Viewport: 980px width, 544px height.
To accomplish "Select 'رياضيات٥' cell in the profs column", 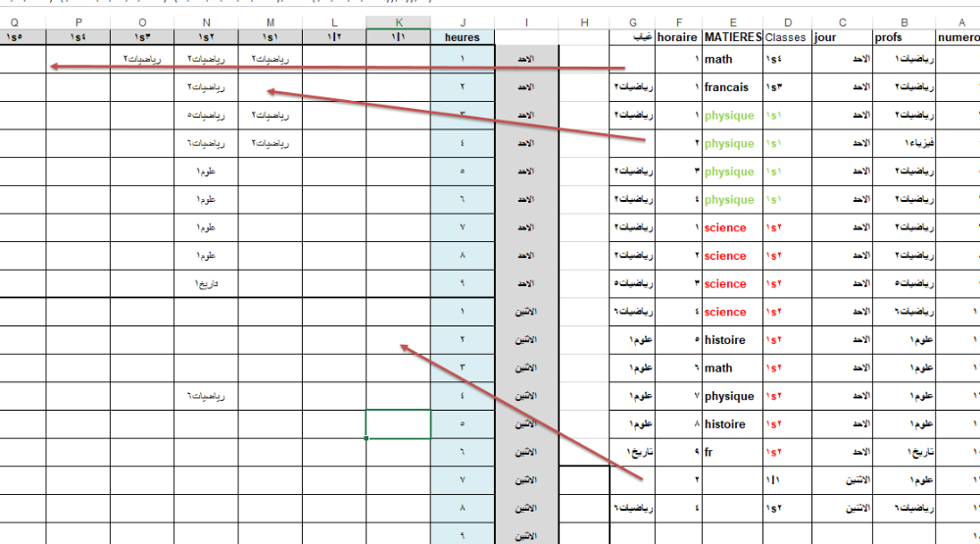I will (x=904, y=284).
